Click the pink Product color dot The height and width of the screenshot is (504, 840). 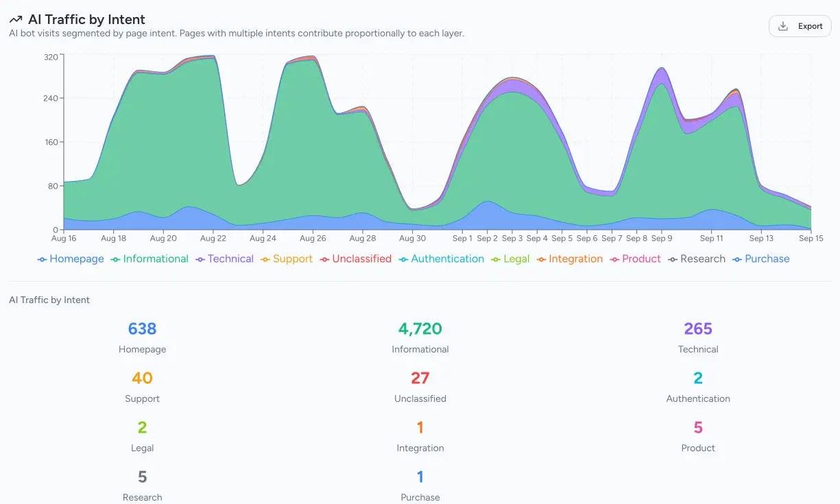pyautogui.click(x=616, y=259)
